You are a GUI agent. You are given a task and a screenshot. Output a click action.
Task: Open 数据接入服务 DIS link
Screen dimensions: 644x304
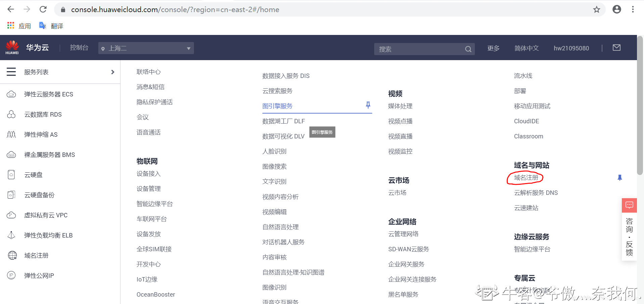pyautogui.click(x=286, y=76)
